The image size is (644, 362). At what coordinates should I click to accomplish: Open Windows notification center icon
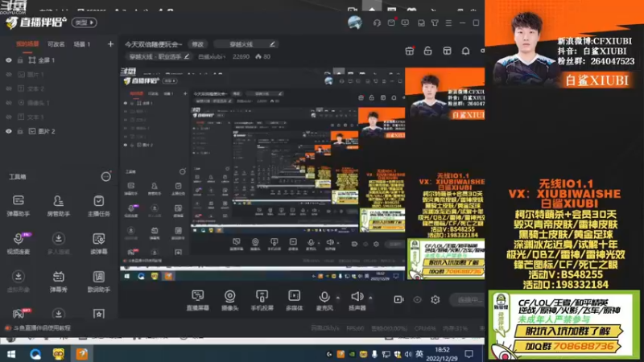469,354
